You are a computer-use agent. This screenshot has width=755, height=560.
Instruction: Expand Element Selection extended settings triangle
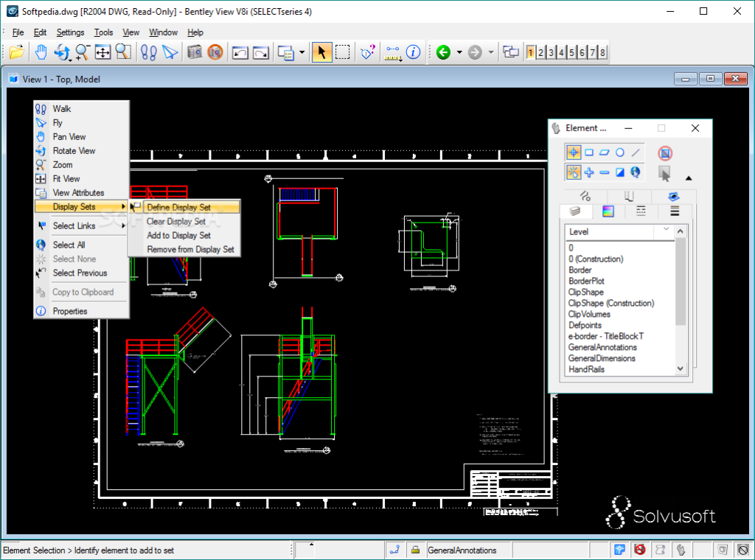688,178
